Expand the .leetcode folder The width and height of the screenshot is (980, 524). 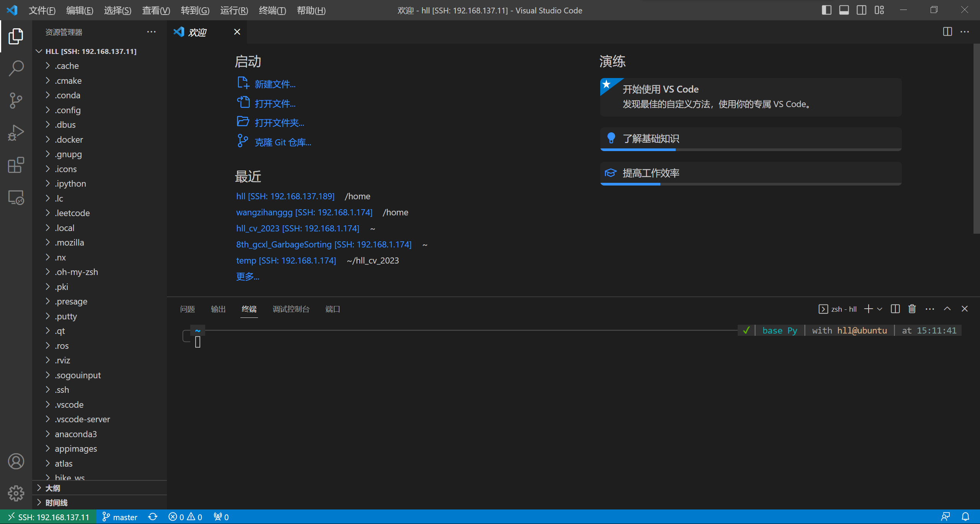(72, 213)
